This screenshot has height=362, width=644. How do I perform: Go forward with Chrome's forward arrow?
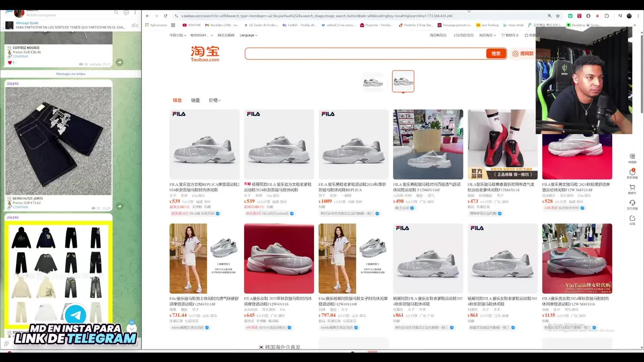pos(156,16)
